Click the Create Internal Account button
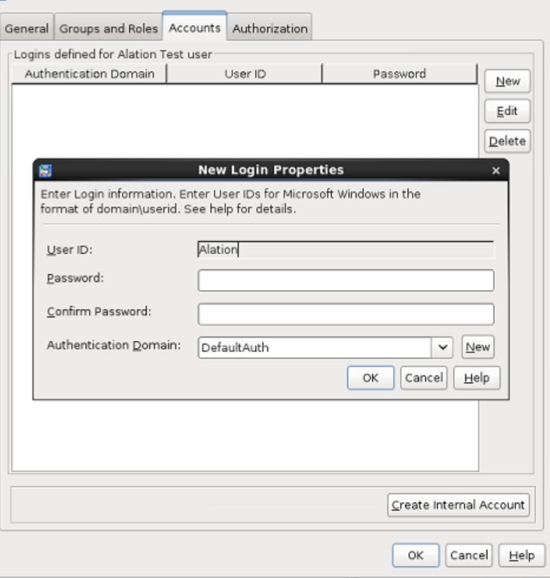 [x=458, y=505]
